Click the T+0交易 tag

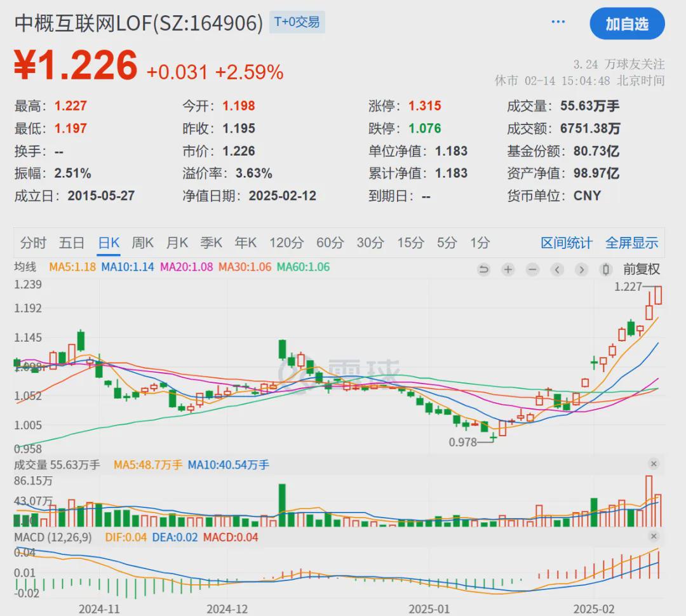coord(297,22)
